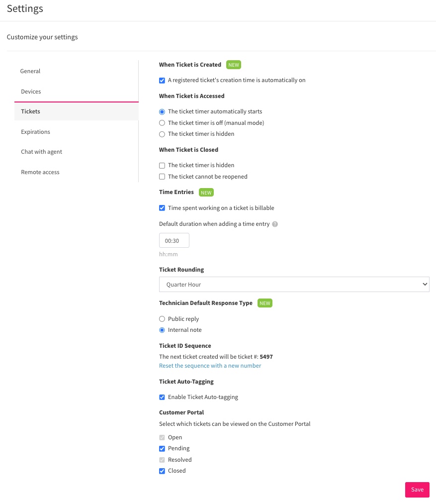The image size is (436, 504).
Task: Click the 'Customize your settings' subtitle
Action: coord(42,37)
